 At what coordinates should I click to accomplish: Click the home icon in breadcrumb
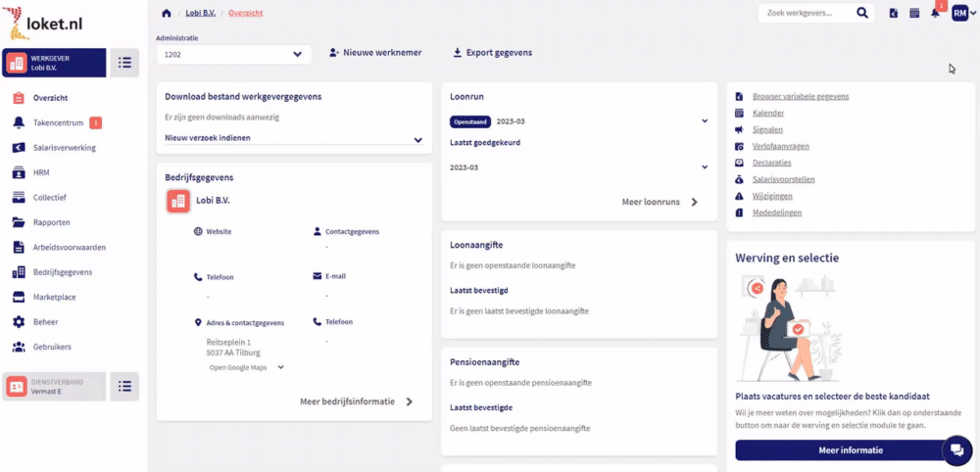coord(166,13)
